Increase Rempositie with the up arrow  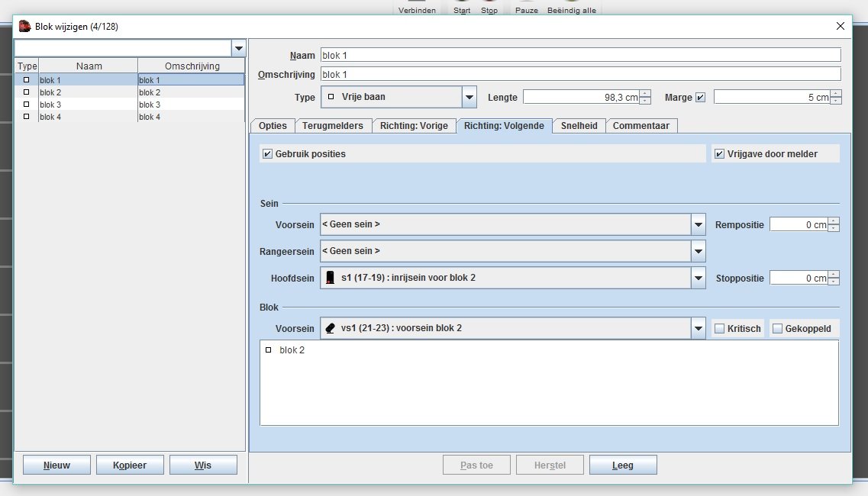click(x=834, y=221)
